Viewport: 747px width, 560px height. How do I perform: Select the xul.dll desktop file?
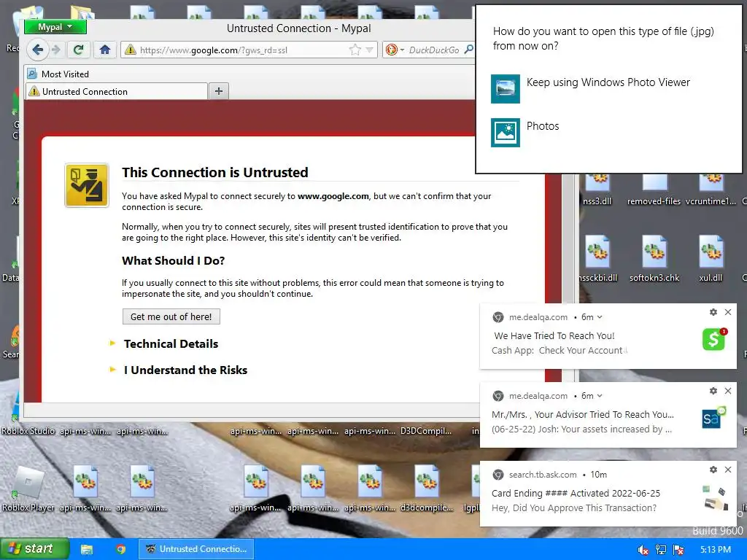tap(711, 259)
